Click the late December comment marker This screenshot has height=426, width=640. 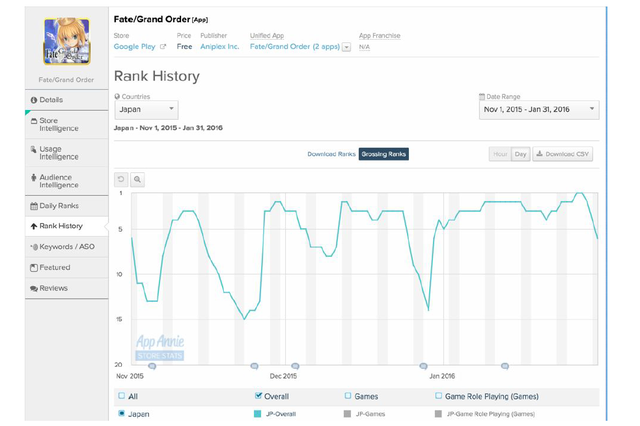(423, 366)
